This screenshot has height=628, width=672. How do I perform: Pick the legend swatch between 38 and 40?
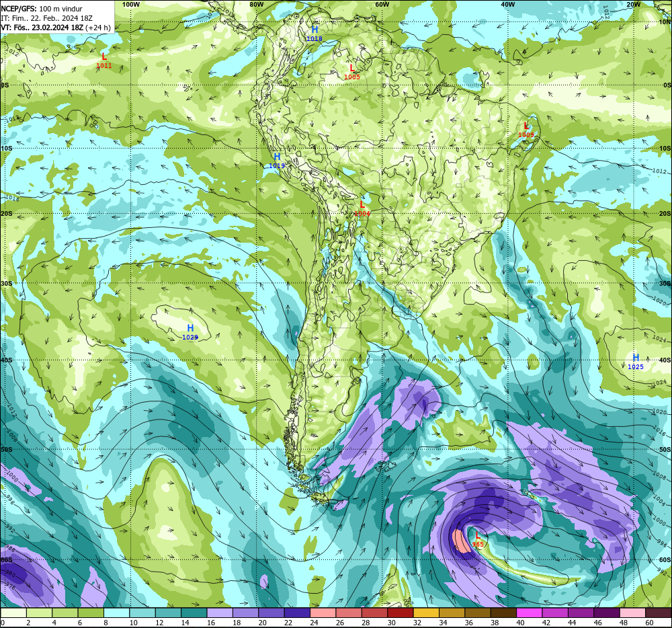(503, 613)
